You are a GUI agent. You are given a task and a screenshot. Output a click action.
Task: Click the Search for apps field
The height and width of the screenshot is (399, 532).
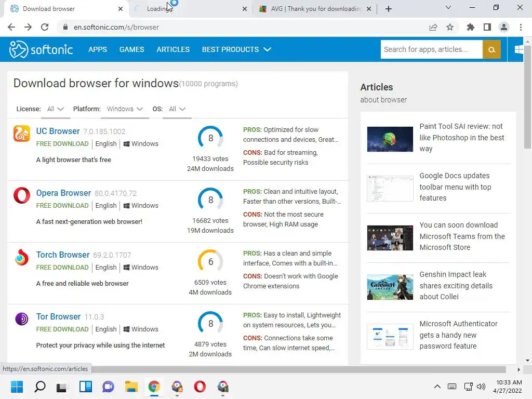point(432,49)
